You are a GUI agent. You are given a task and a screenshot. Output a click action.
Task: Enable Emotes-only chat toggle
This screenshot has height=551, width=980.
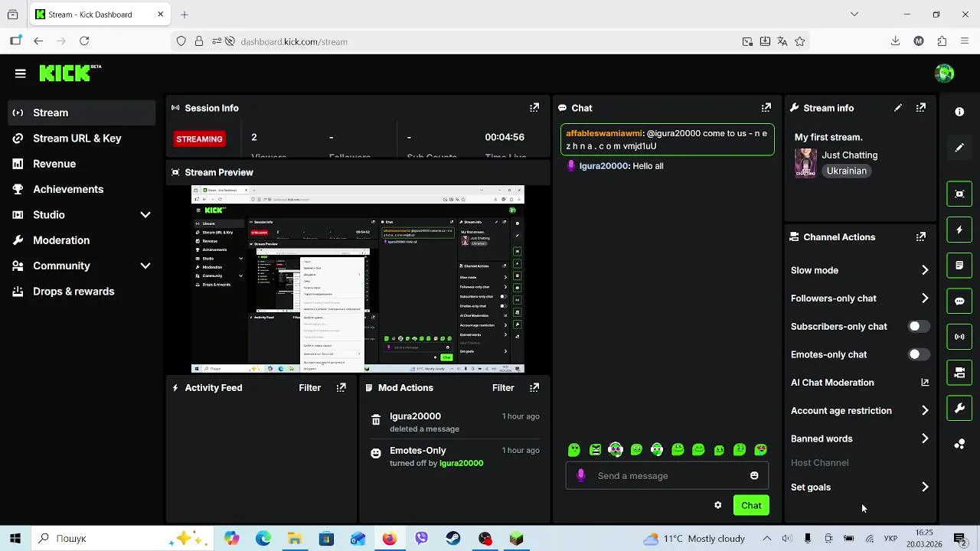918,354
